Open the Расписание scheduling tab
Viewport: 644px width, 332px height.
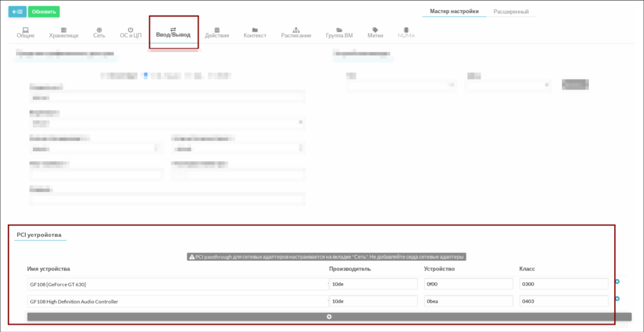coord(296,33)
